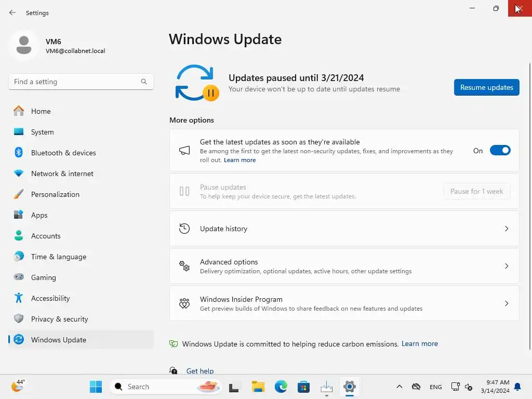Viewport: 532px width, 399px height.
Task: Open File Explorer from the taskbar
Action: (258, 387)
